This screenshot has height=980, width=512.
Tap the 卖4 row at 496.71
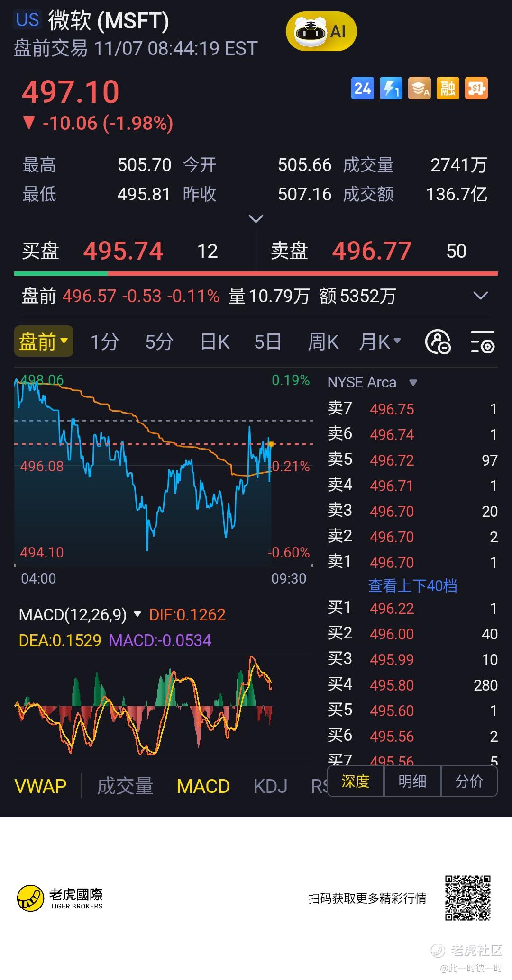coord(412,486)
